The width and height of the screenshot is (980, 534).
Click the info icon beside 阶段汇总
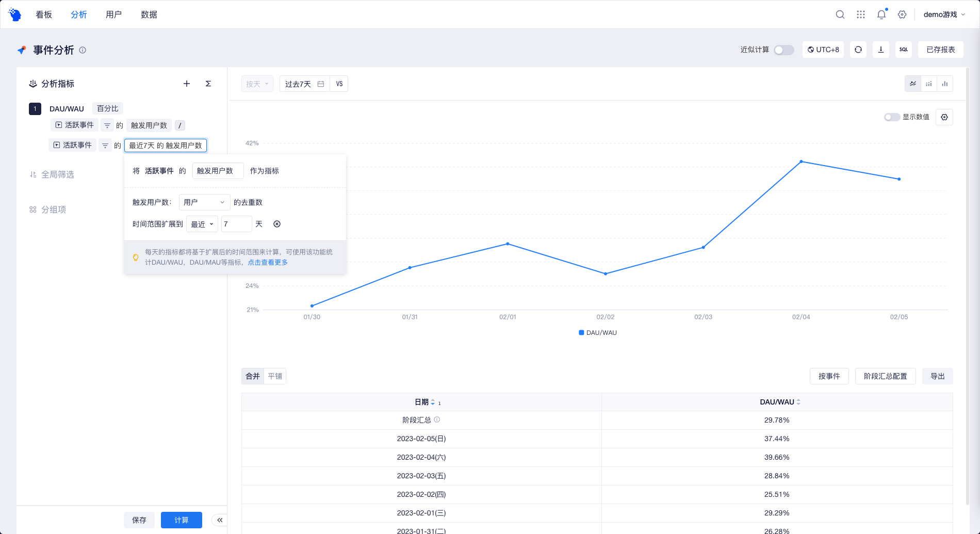[x=437, y=420]
